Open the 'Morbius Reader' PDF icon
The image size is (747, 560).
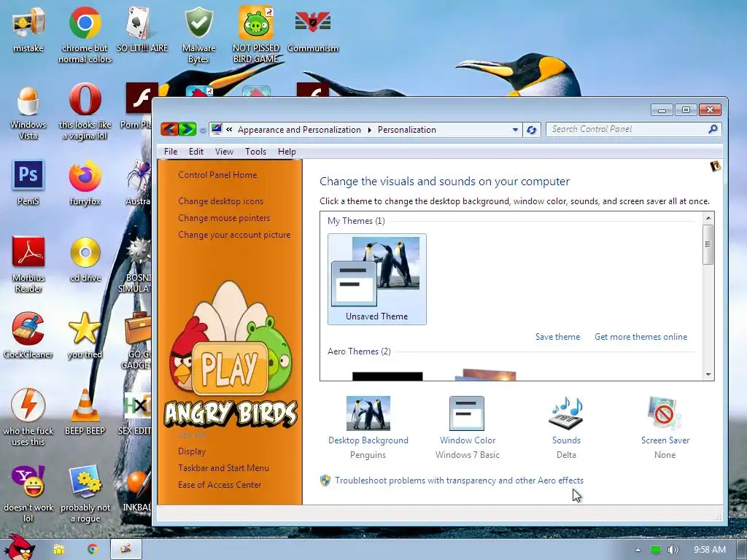point(28,263)
